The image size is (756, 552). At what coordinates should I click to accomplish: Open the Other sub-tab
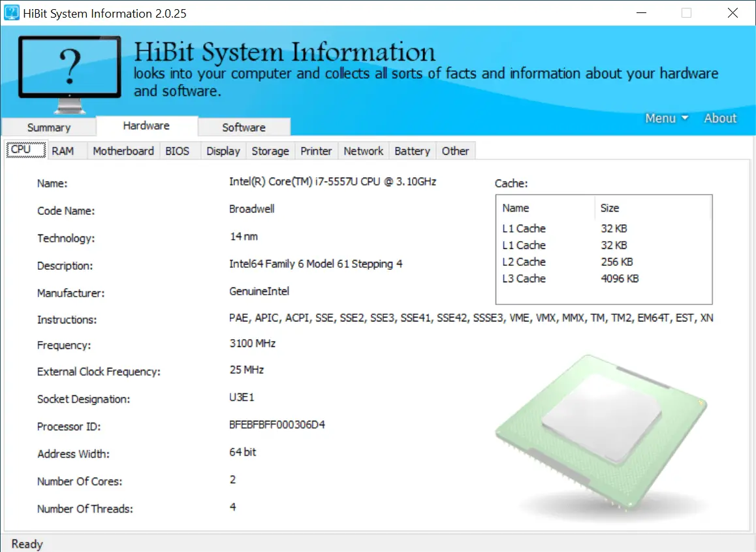(456, 151)
